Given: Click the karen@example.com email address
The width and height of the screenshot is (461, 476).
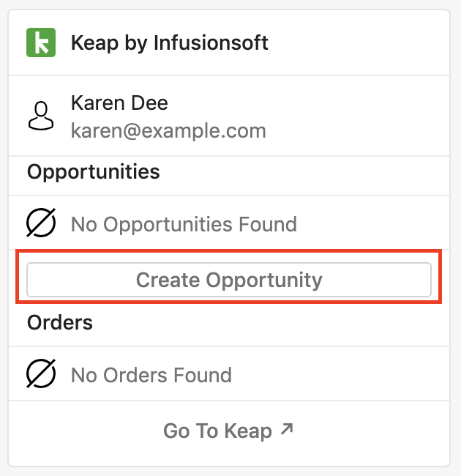Looking at the screenshot, I should [168, 131].
